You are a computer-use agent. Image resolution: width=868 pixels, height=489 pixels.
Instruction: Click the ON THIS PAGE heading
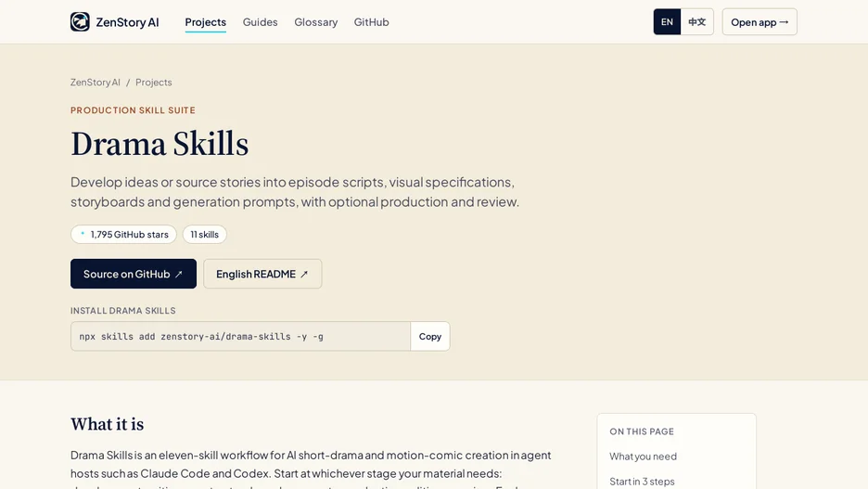click(642, 431)
